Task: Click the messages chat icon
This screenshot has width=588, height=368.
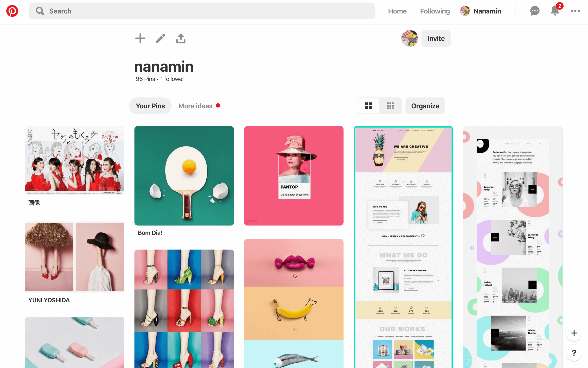Action: [x=535, y=11]
